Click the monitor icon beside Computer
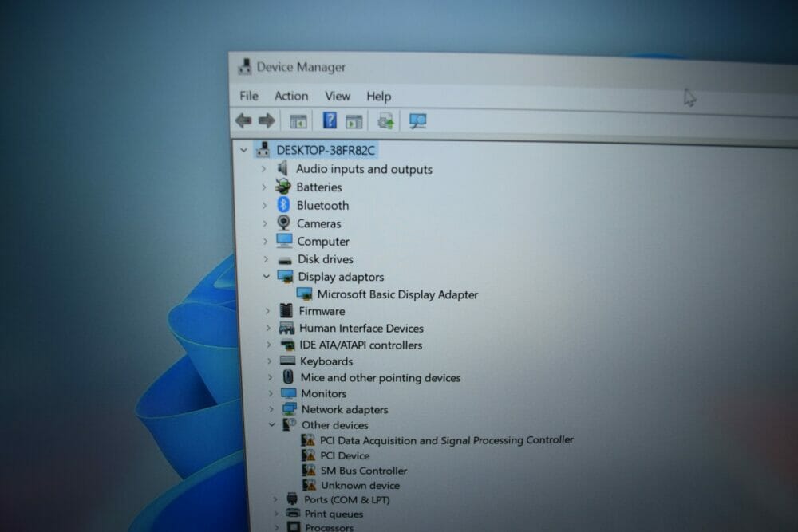 pyautogui.click(x=285, y=241)
